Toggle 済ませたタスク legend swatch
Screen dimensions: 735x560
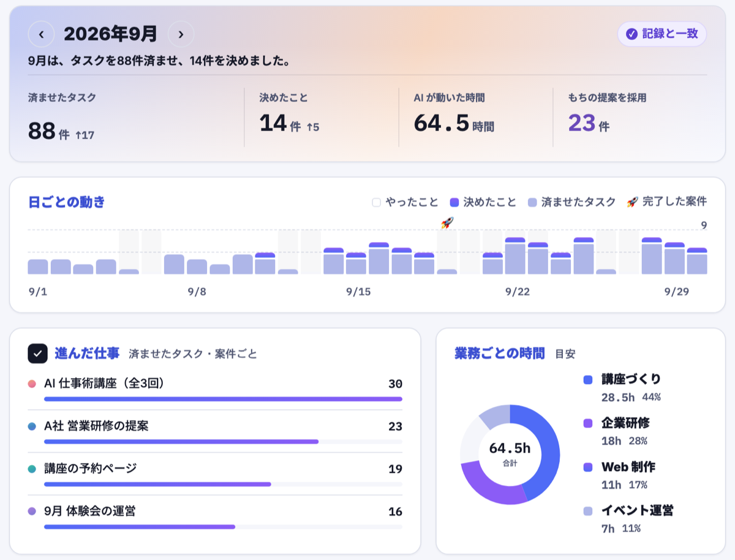(x=532, y=202)
